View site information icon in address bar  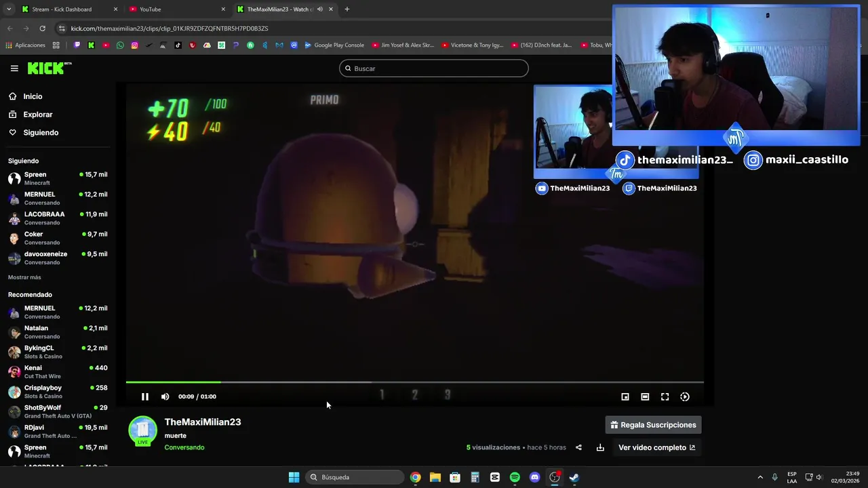[62, 28]
